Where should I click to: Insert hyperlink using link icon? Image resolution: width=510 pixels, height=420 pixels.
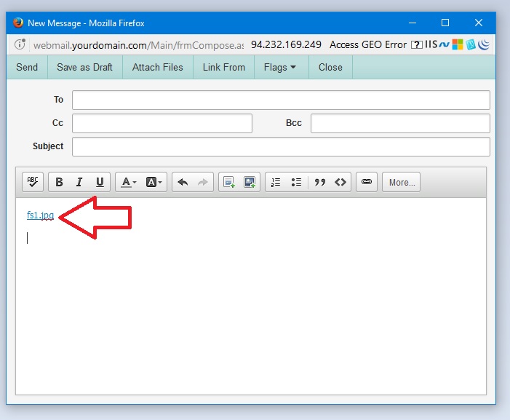(x=366, y=182)
